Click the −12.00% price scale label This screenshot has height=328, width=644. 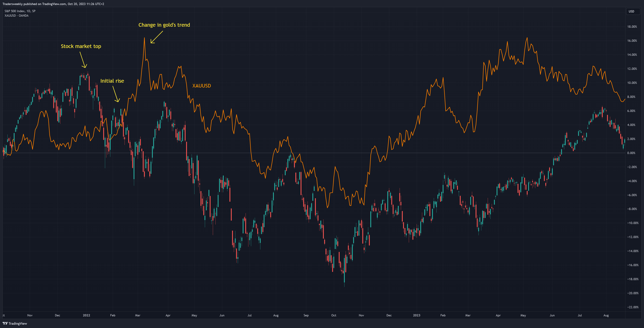click(633, 237)
